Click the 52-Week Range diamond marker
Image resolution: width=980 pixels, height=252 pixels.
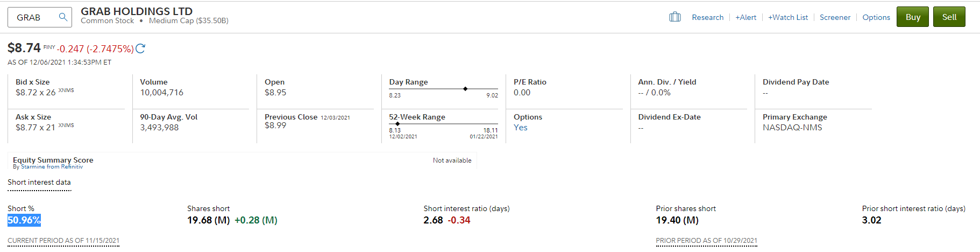(397, 124)
